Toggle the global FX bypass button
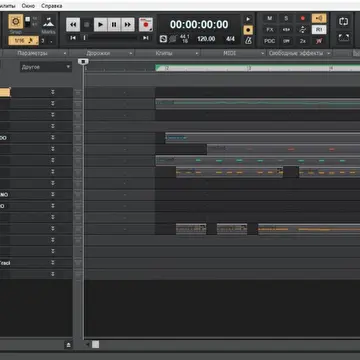 point(270,30)
